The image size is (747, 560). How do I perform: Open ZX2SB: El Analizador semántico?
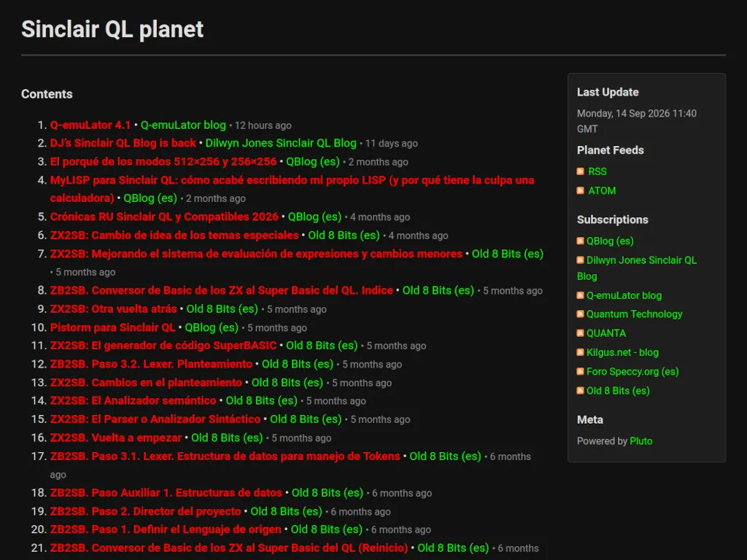[x=133, y=401]
